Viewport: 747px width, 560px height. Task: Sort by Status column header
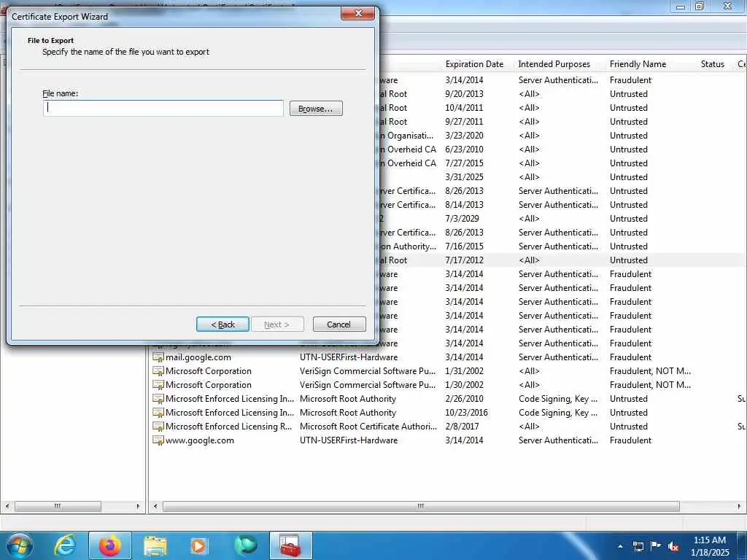[712, 64]
